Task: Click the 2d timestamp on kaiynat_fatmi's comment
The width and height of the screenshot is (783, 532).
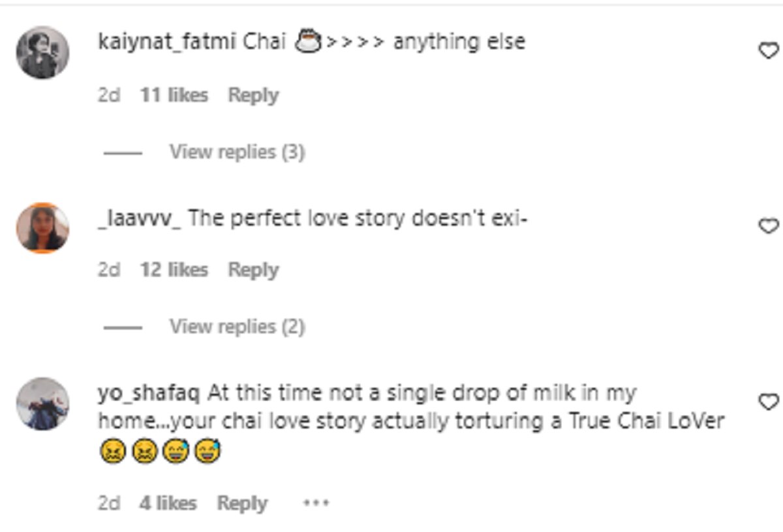Action: point(108,95)
